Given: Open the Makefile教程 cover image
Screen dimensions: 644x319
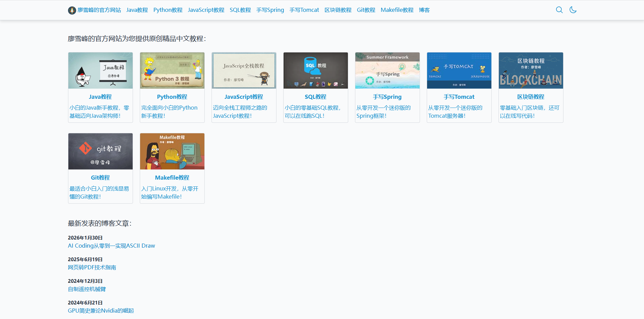Looking at the screenshot, I should (x=172, y=151).
